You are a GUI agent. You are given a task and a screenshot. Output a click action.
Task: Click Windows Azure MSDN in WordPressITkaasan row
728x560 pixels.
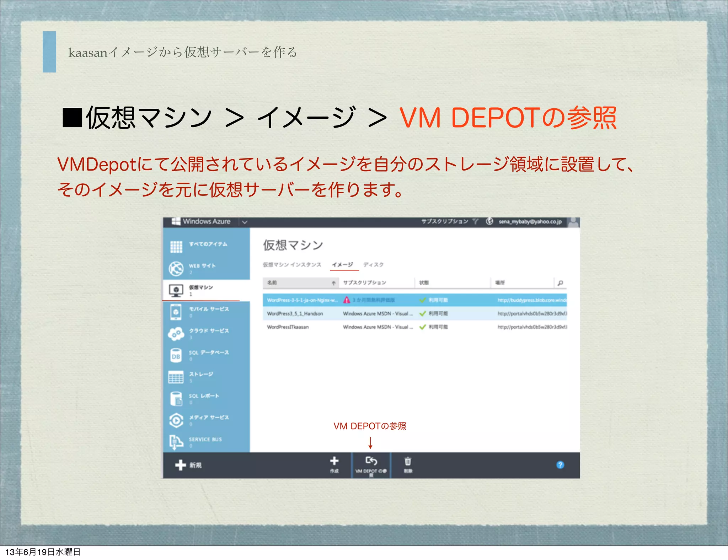[378, 327]
